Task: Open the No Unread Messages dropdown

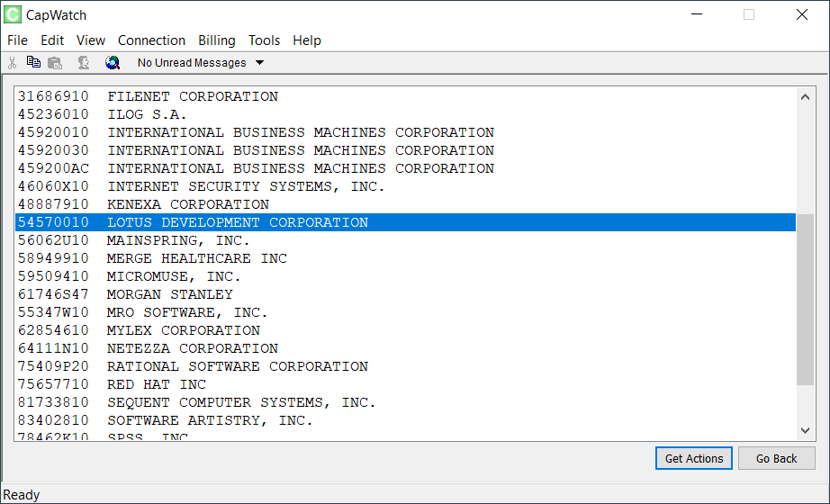Action: [201, 63]
